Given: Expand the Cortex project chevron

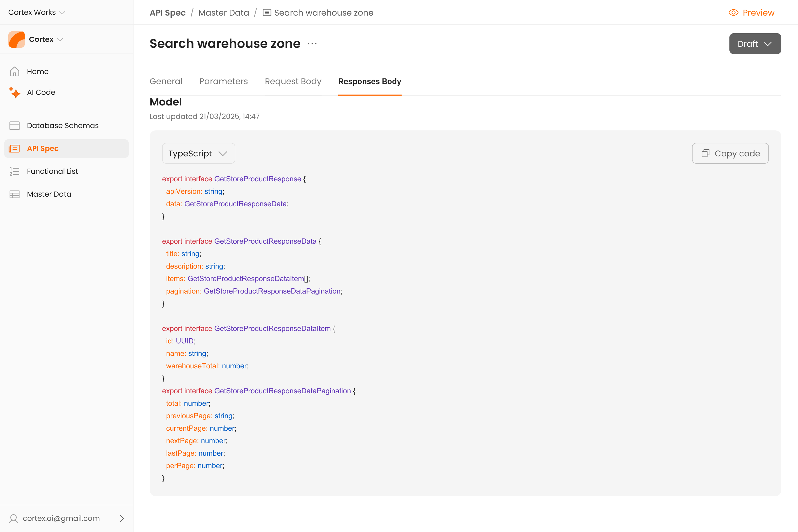Looking at the screenshot, I should pos(60,40).
